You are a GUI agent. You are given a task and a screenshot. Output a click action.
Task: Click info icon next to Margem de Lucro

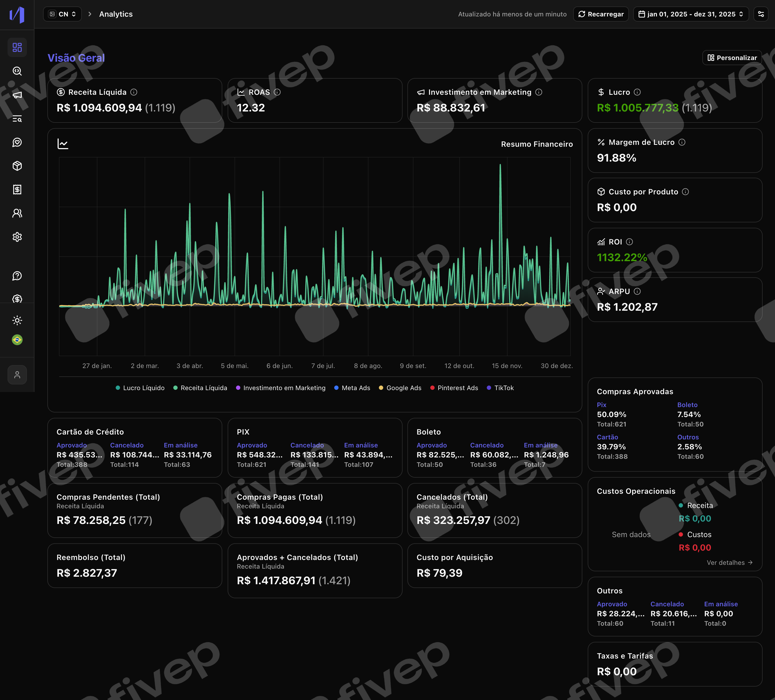click(682, 142)
